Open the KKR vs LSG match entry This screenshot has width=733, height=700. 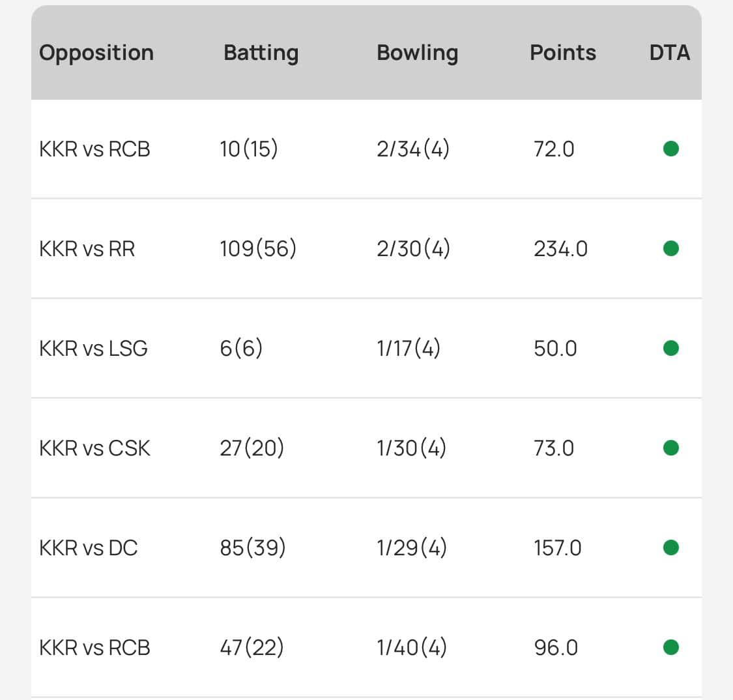pos(93,349)
